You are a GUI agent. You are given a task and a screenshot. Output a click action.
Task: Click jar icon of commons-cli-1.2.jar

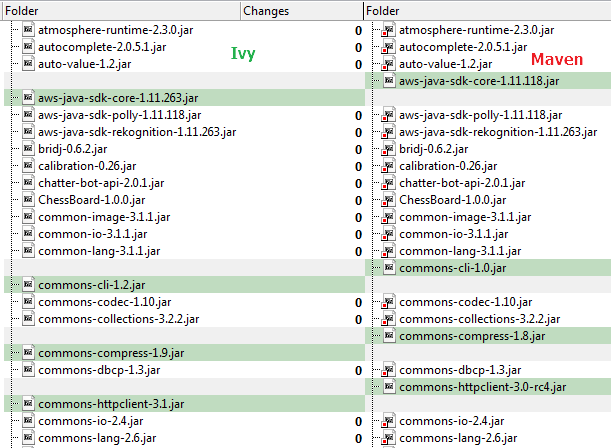(x=28, y=285)
